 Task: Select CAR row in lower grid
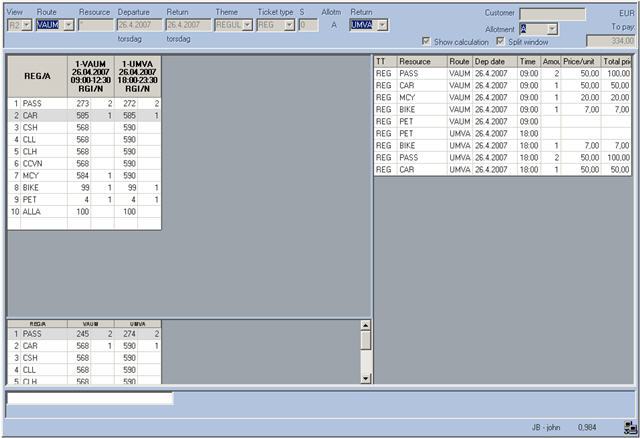[x=84, y=346]
